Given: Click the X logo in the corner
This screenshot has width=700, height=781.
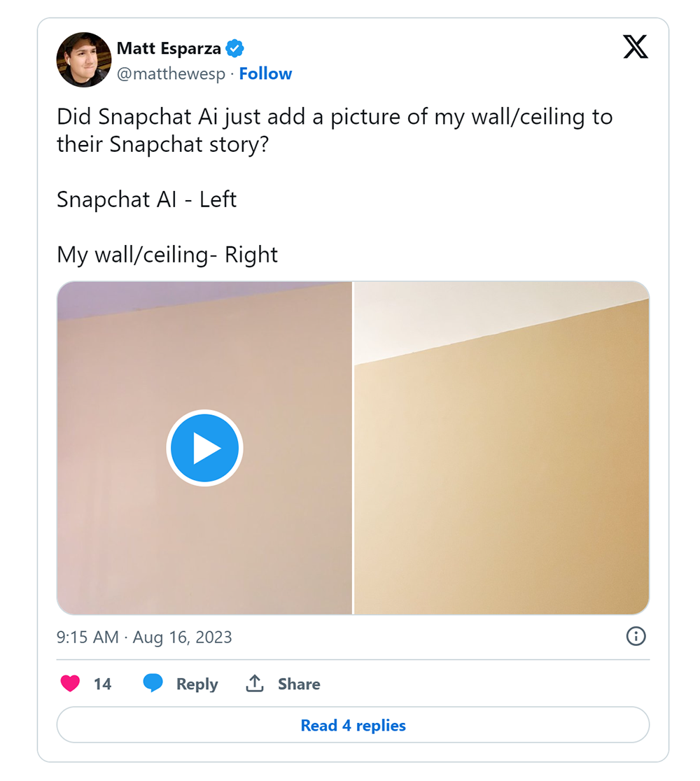Looking at the screenshot, I should [x=635, y=46].
